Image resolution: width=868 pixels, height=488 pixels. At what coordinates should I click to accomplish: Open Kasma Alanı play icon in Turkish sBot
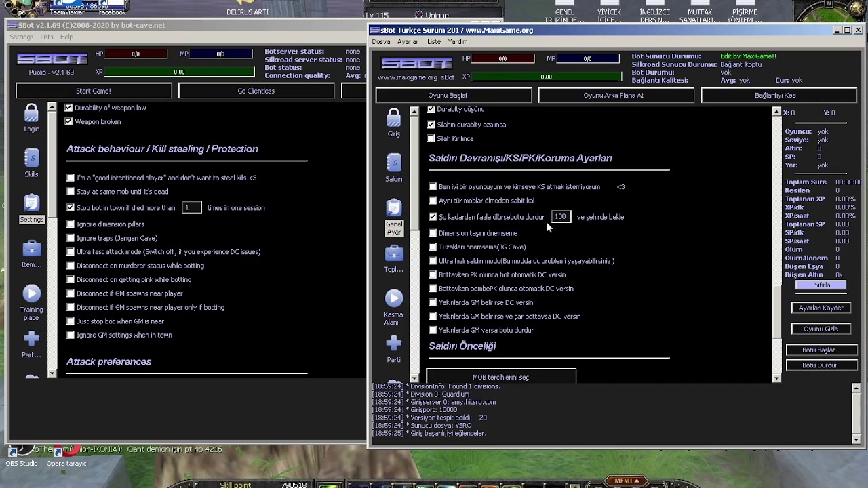394,298
